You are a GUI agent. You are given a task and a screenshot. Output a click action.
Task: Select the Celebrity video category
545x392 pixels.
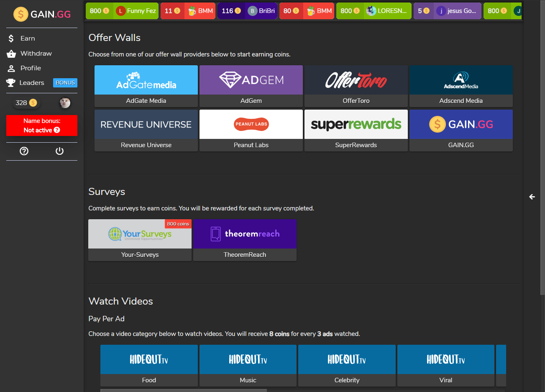347,365
